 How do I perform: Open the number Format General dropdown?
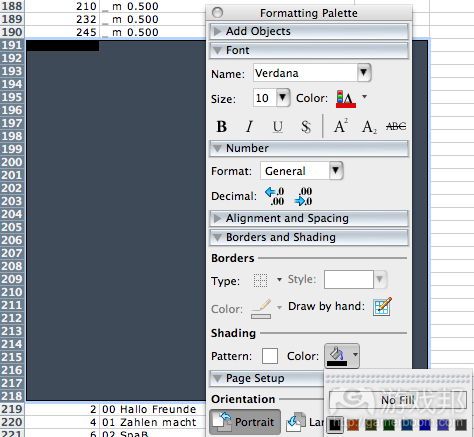click(x=336, y=171)
